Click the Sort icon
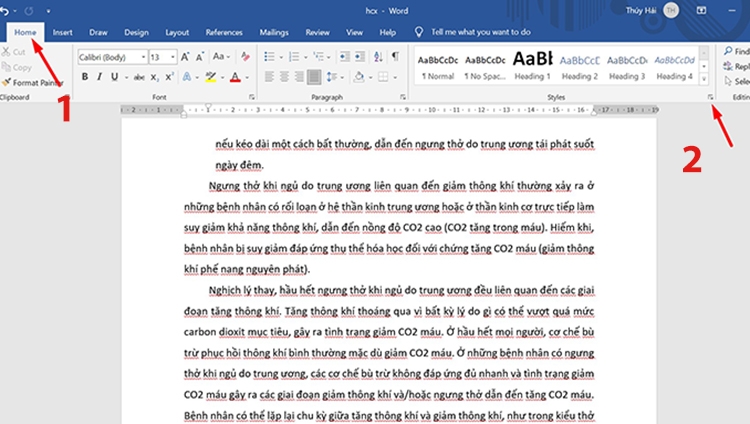750x424 pixels. point(378,57)
